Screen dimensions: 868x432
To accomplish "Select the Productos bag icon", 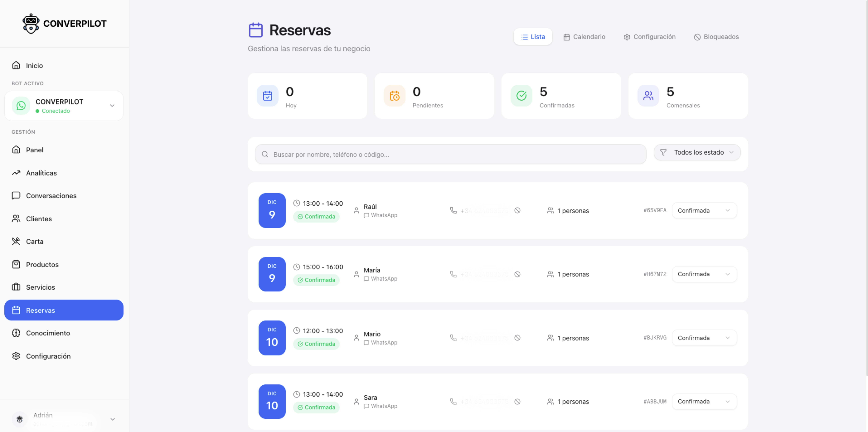I will [x=16, y=264].
